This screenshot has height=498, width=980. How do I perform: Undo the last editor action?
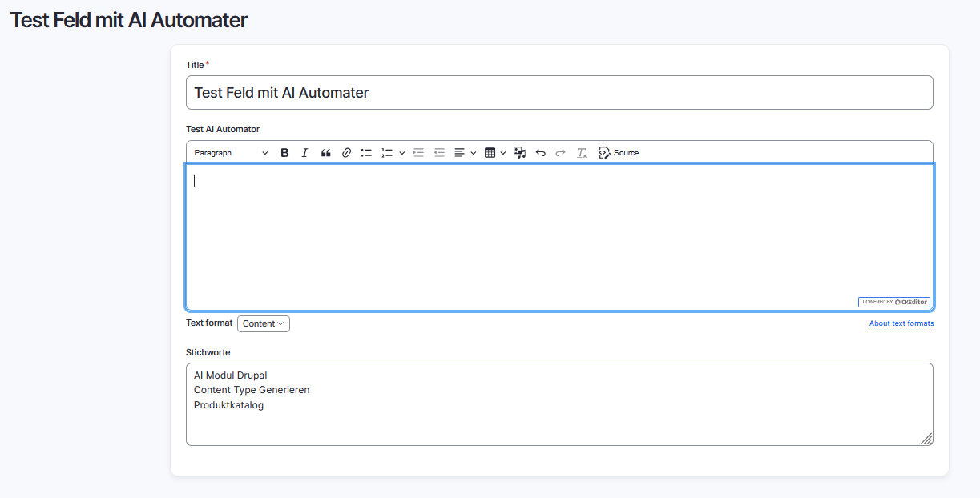[540, 152]
